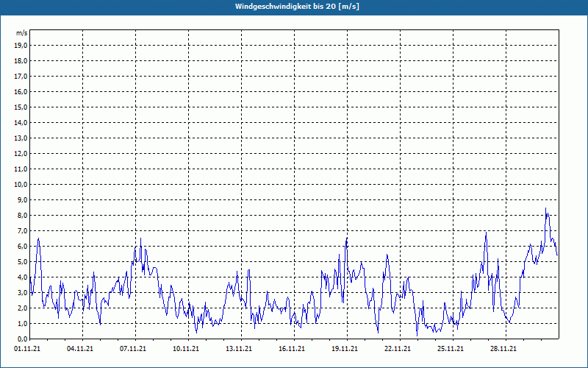Image resolution: width=588 pixels, height=368 pixels.
Task: Click the 0,0 y-axis label
Action: coord(23,339)
